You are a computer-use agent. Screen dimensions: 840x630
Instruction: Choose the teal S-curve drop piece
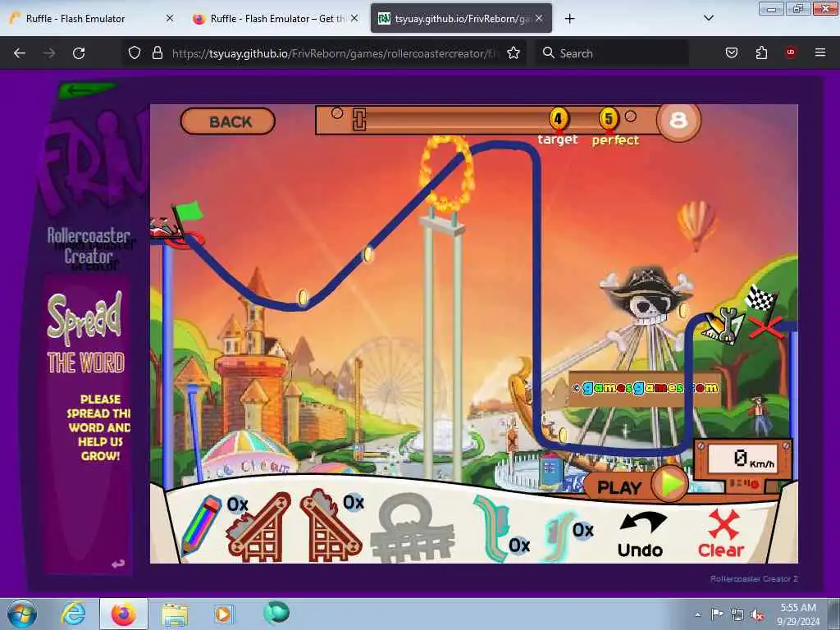point(493,527)
